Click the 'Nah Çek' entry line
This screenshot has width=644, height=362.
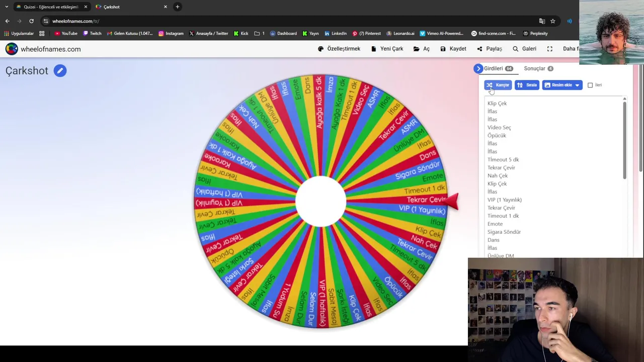498,176
